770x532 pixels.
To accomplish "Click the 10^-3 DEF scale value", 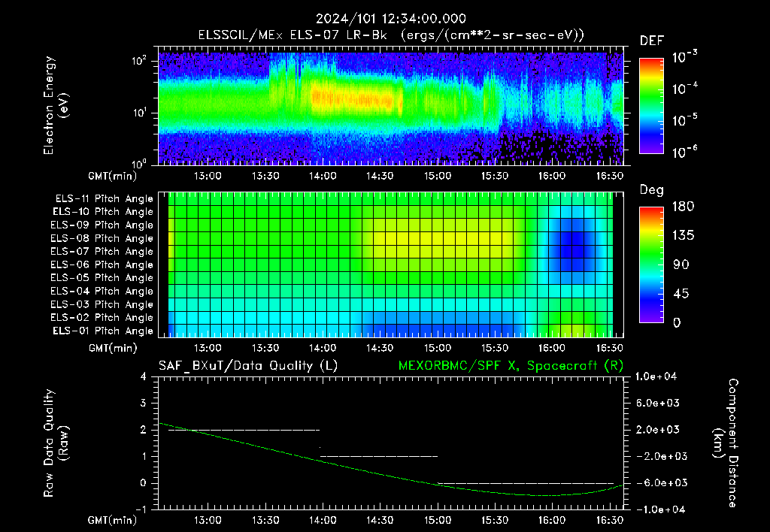I will (684, 57).
